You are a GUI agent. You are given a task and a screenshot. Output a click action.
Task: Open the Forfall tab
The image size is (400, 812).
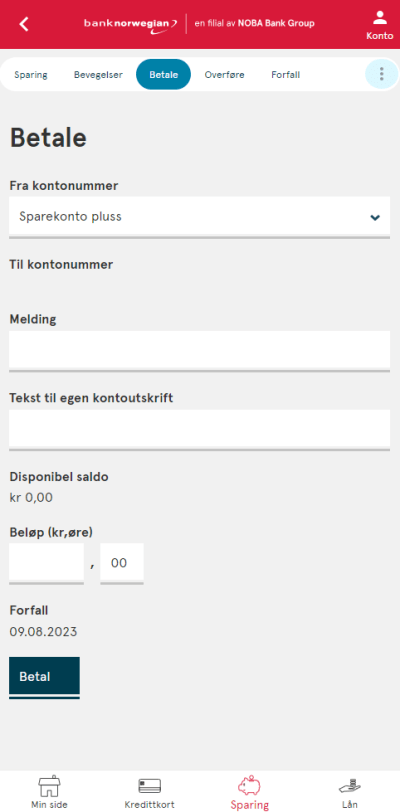point(285,75)
